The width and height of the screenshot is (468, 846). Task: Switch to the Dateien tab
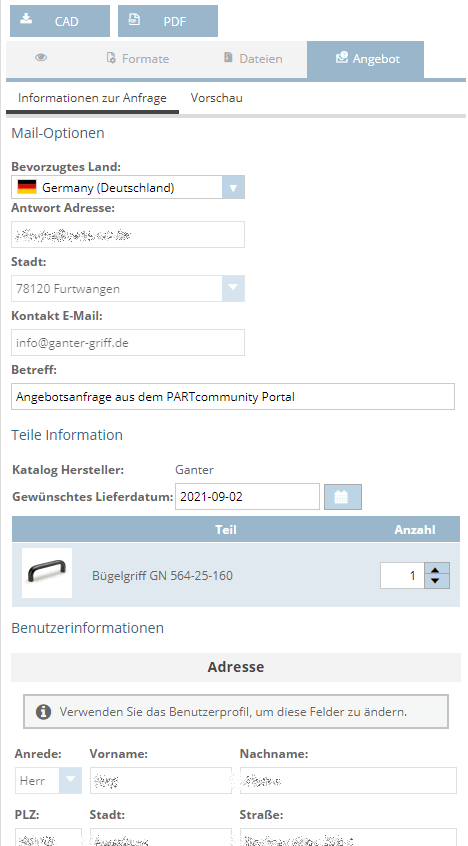tap(253, 58)
